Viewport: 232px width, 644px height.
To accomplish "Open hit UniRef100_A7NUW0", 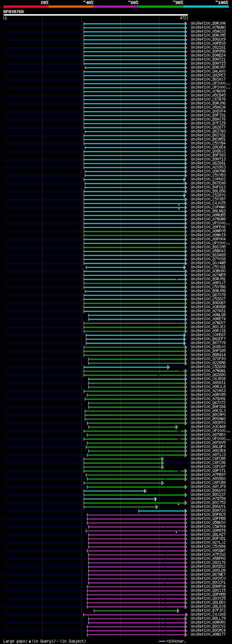I will 208,27.
